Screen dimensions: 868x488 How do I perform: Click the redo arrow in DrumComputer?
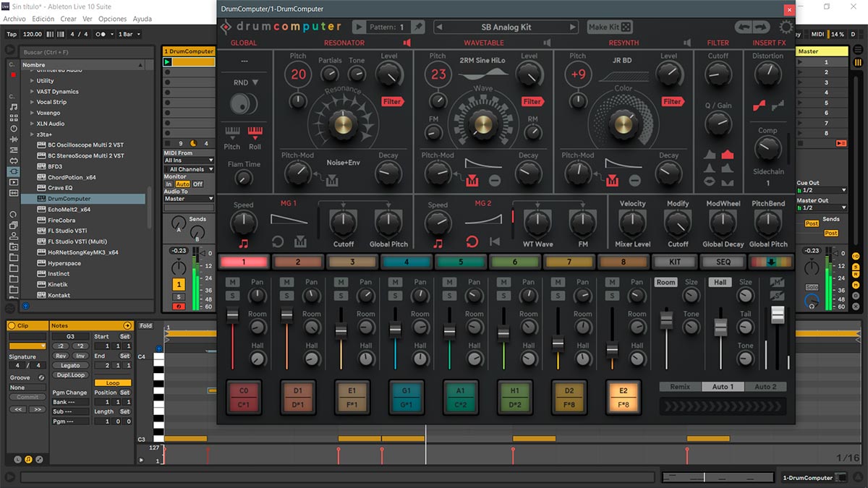760,27
